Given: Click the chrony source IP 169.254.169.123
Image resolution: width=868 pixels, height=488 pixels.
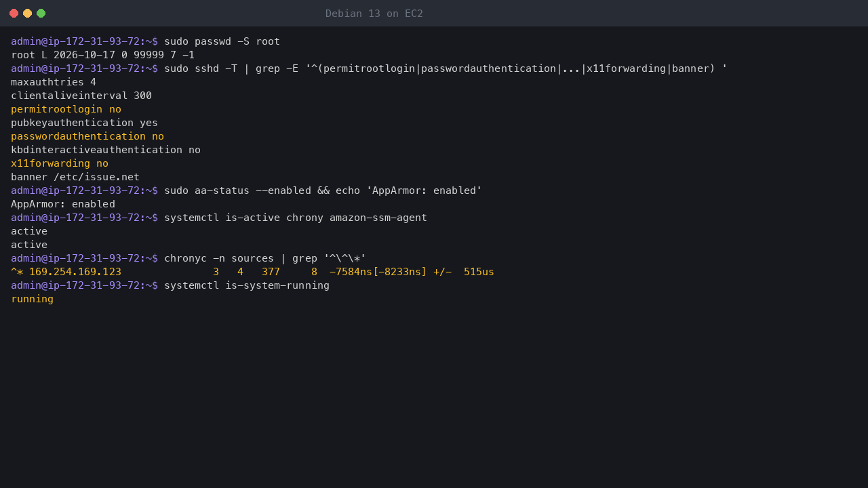Looking at the screenshot, I should point(75,272).
